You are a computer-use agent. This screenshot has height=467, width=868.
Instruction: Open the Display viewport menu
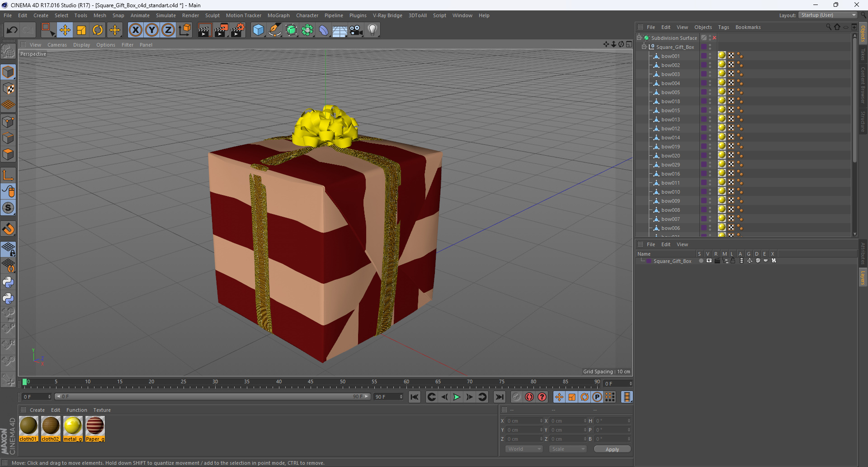82,45
